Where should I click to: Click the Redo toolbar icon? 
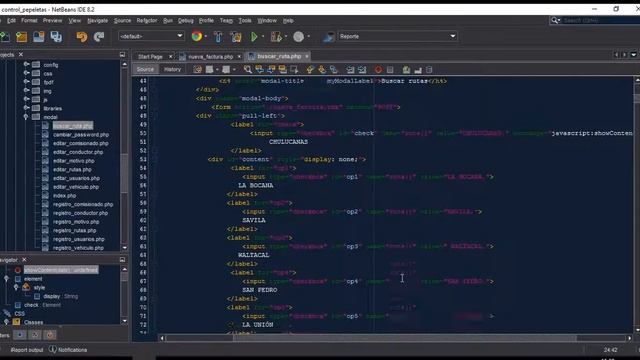pos(99,37)
